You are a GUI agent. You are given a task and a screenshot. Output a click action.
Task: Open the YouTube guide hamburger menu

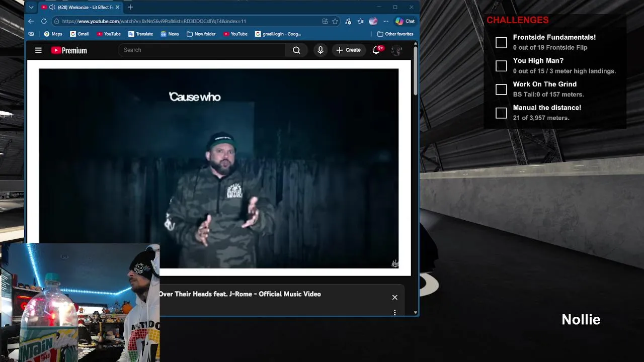pos(38,50)
